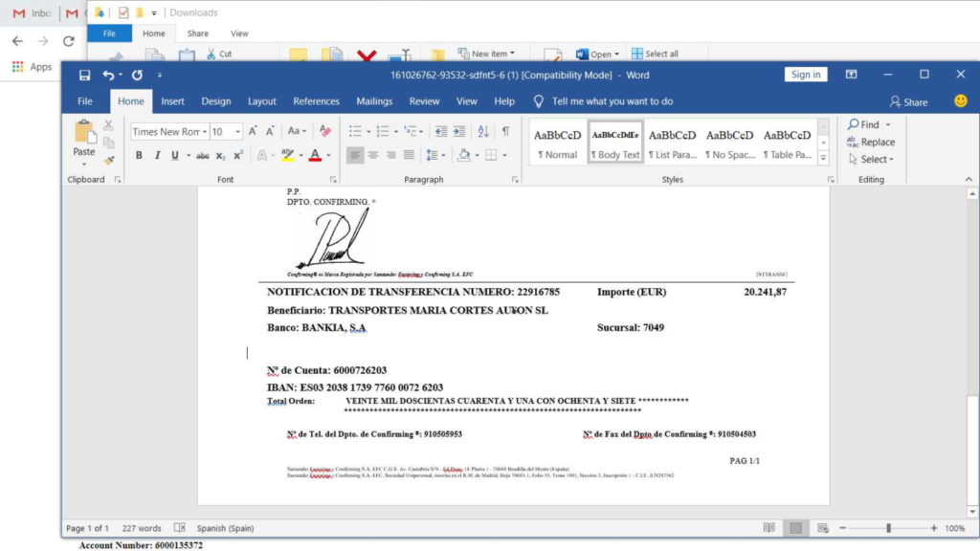This screenshot has height=551, width=980.
Task: Open Text Effects and Typography
Action: pos(262,156)
